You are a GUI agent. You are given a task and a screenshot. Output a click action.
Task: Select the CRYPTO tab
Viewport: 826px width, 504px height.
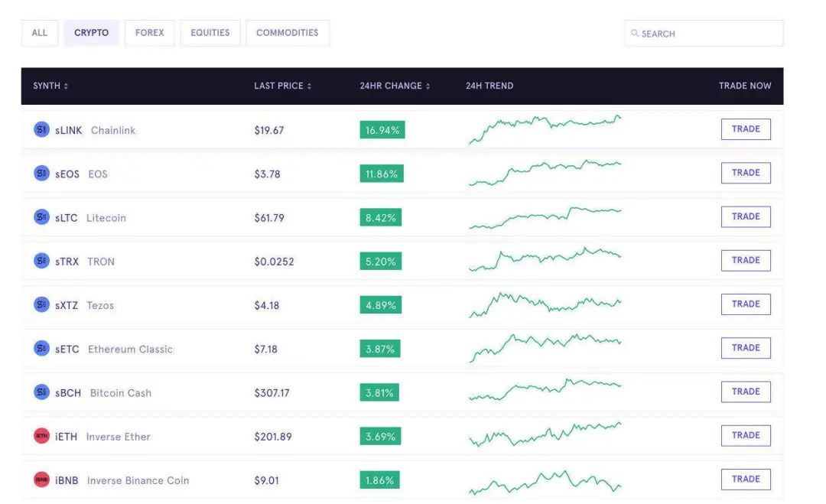point(91,33)
